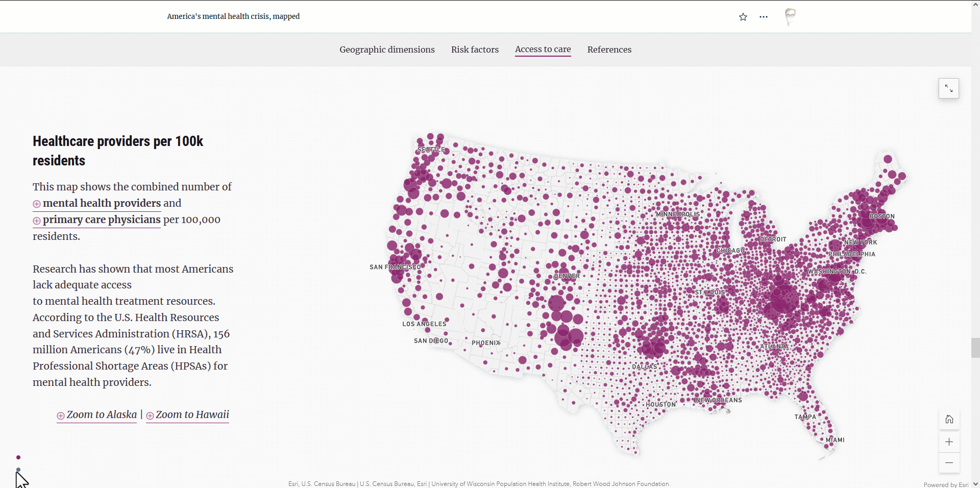Image resolution: width=980 pixels, height=488 pixels.
Task: Bookmark the story with the star icon
Action: [x=743, y=17]
